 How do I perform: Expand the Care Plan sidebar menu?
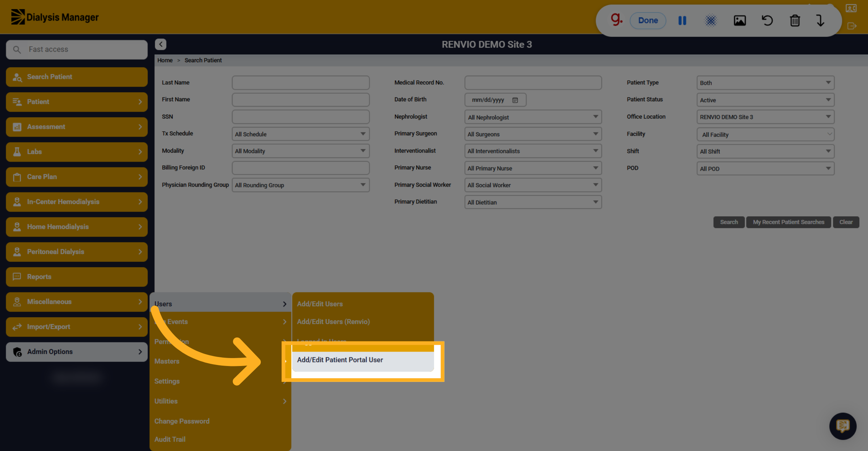(x=77, y=176)
